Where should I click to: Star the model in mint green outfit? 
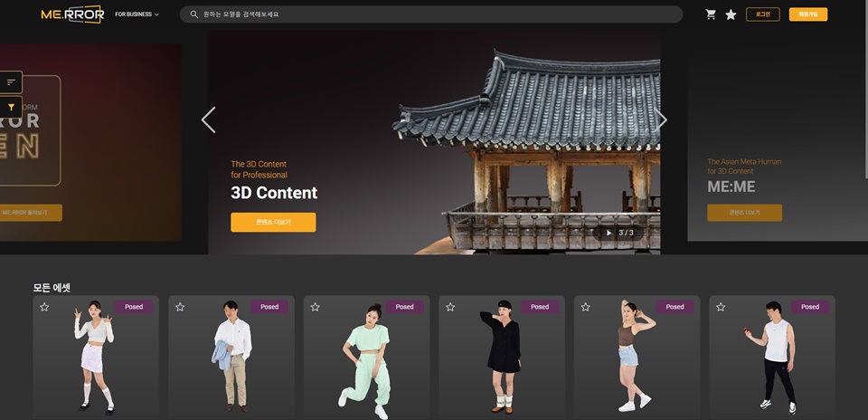point(315,307)
